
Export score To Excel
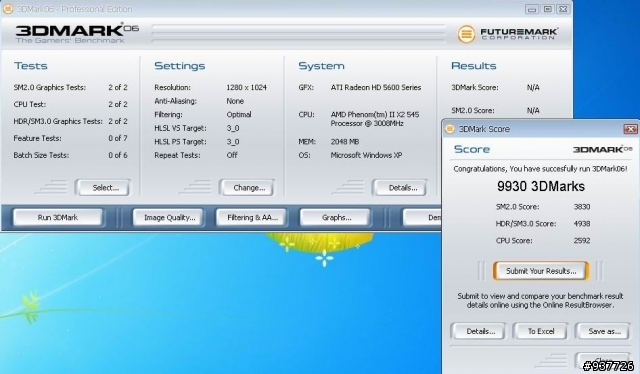[x=541, y=331]
